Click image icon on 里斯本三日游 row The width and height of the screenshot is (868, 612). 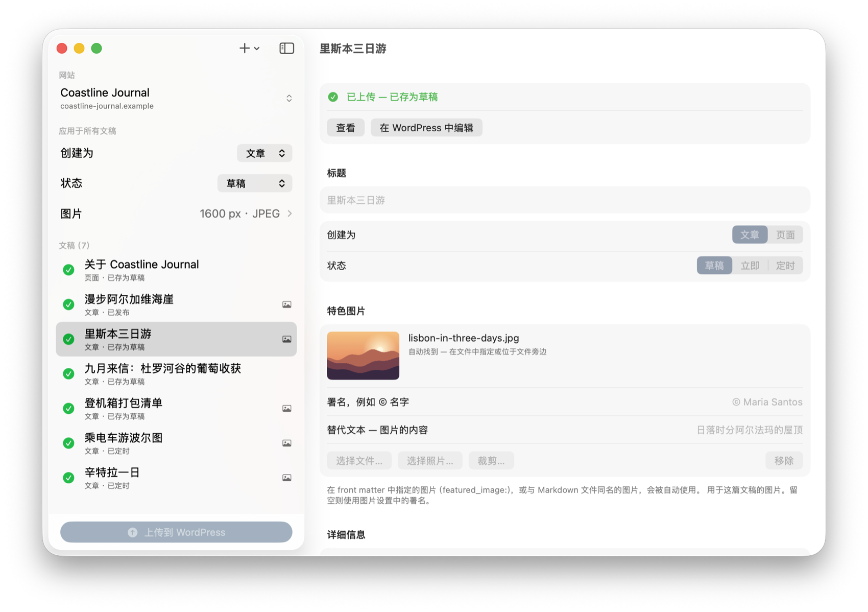(287, 339)
